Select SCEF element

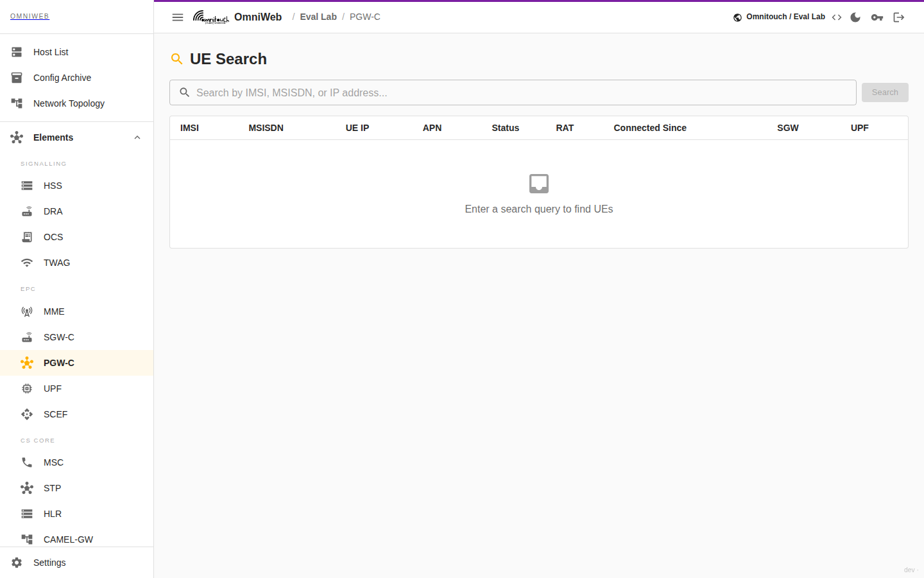[77, 414]
